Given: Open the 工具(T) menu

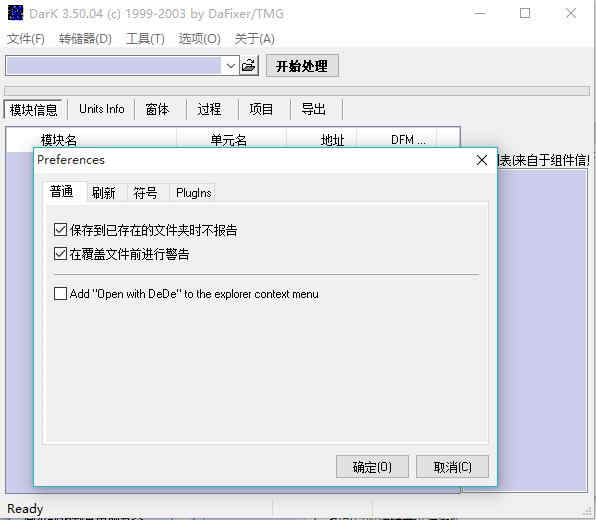Looking at the screenshot, I should point(145,39).
